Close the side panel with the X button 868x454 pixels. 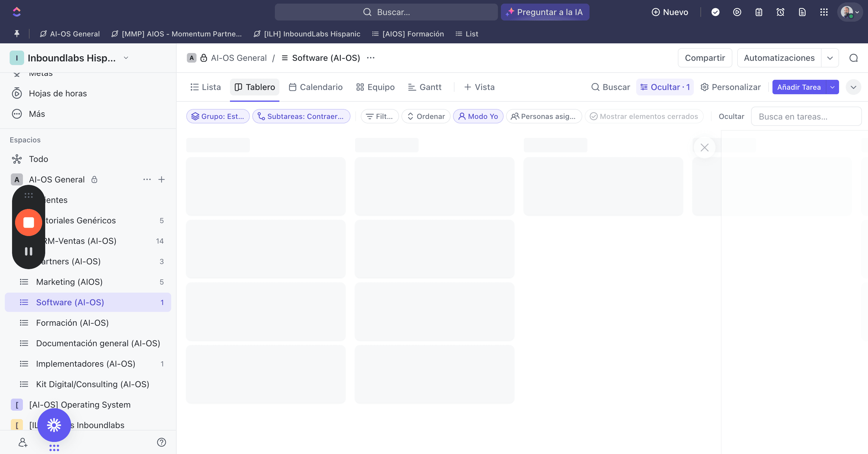(705, 148)
